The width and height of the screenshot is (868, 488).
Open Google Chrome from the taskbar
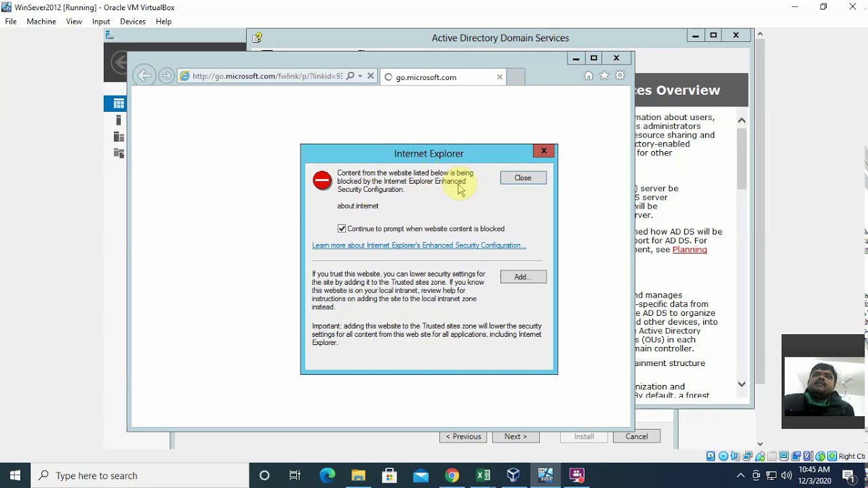coord(452,475)
